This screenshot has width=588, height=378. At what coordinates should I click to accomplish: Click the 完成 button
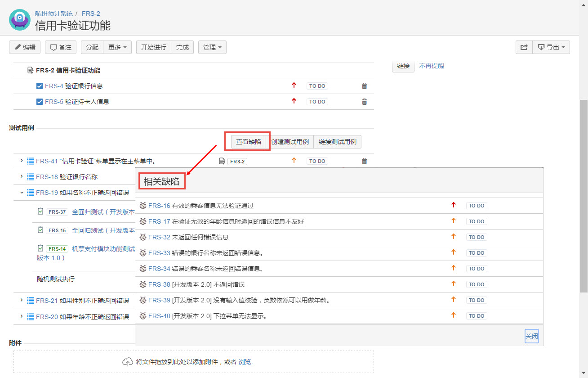(183, 47)
